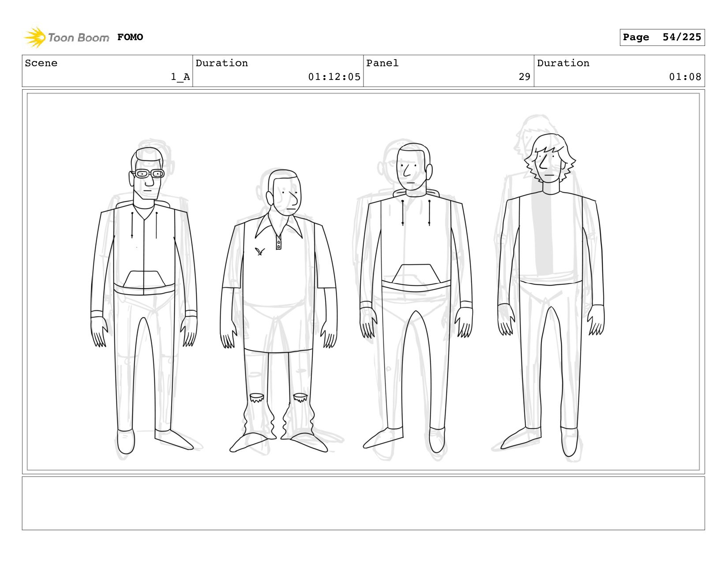Click the Panel header label

(382, 63)
